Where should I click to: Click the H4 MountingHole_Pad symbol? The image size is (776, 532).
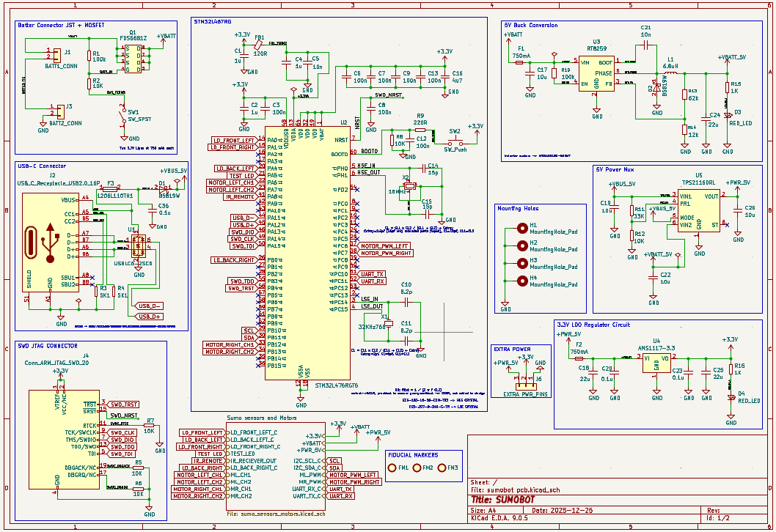point(522,281)
